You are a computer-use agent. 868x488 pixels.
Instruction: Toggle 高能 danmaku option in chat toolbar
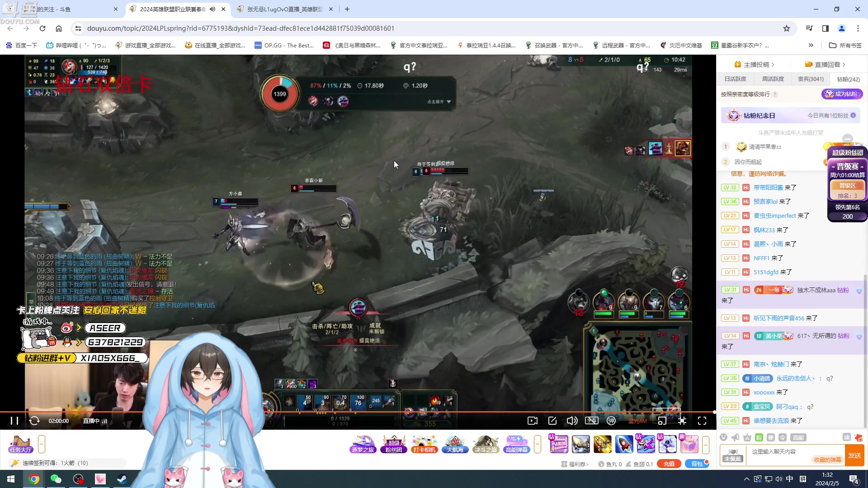(x=798, y=437)
